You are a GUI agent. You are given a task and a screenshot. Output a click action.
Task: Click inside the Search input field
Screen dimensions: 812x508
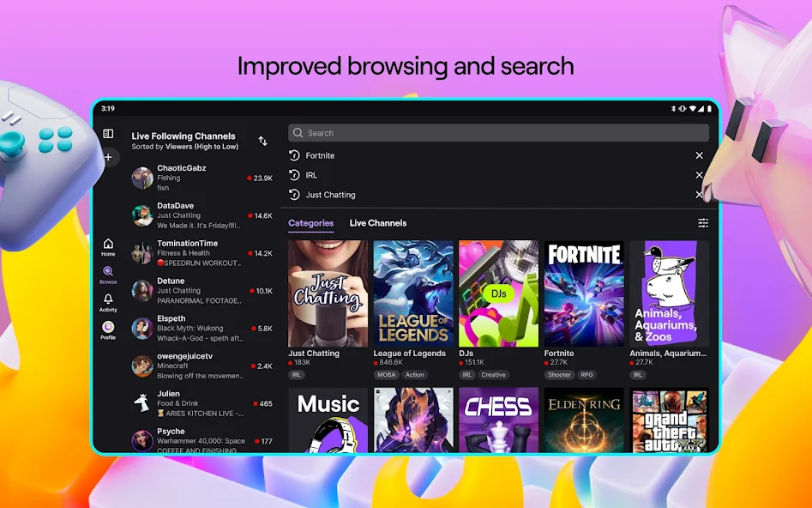pos(497,132)
